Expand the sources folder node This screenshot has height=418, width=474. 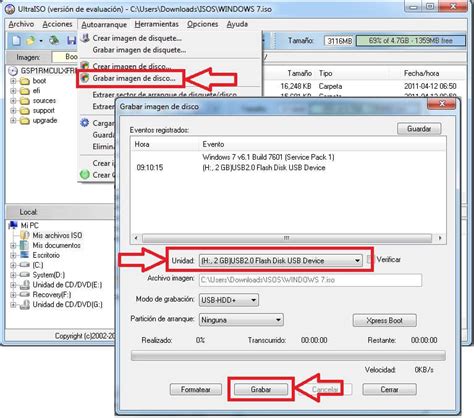(13, 101)
